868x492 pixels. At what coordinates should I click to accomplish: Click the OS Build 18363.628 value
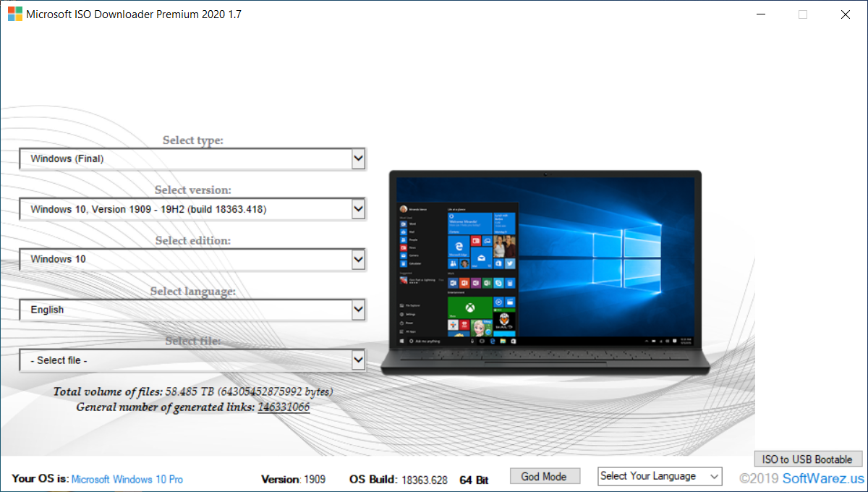pyautogui.click(x=425, y=479)
